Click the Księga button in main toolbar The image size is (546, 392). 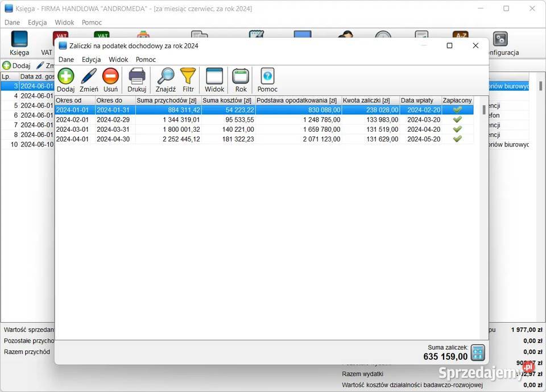pos(19,43)
